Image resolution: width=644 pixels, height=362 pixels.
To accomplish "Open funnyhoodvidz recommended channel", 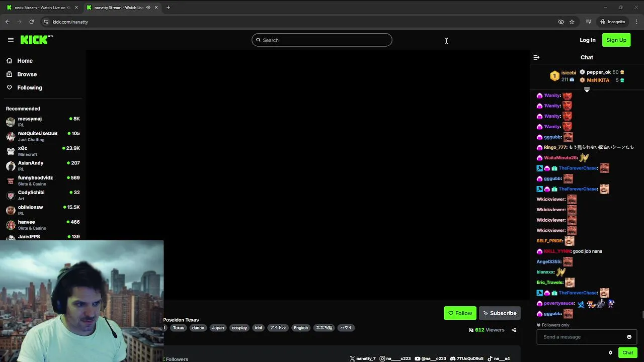I will [x=43, y=180].
